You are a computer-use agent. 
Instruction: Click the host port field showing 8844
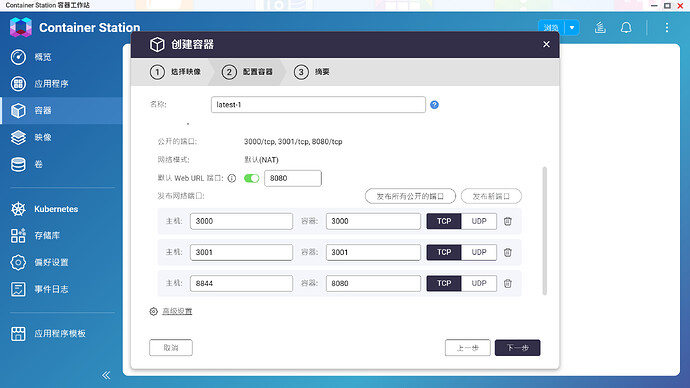tap(241, 283)
